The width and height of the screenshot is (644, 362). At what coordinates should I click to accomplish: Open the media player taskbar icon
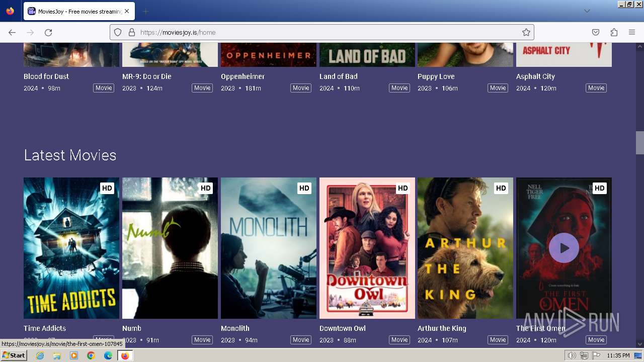pos(74,355)
